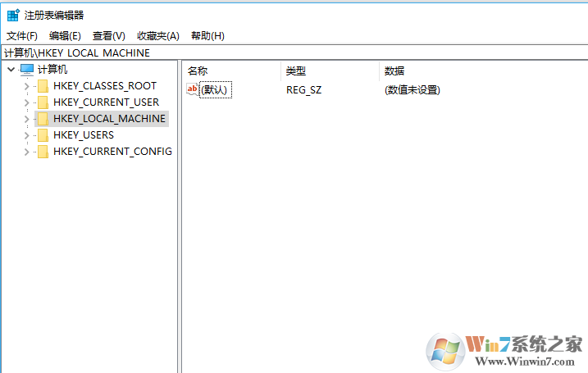The image size is (588, 373).
Task: Expand the HKEY_CURRENT_CONFIG key arrow
Action: [26, 152]
